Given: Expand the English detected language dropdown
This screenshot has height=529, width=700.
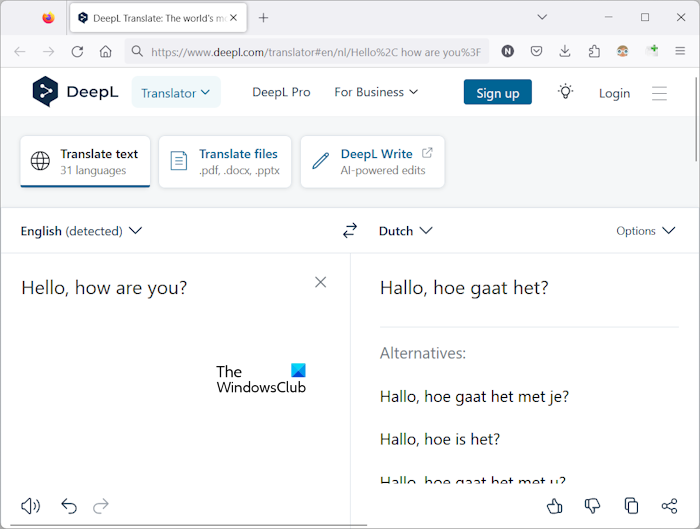Looking at the screenshot, I should pos(81,231).
